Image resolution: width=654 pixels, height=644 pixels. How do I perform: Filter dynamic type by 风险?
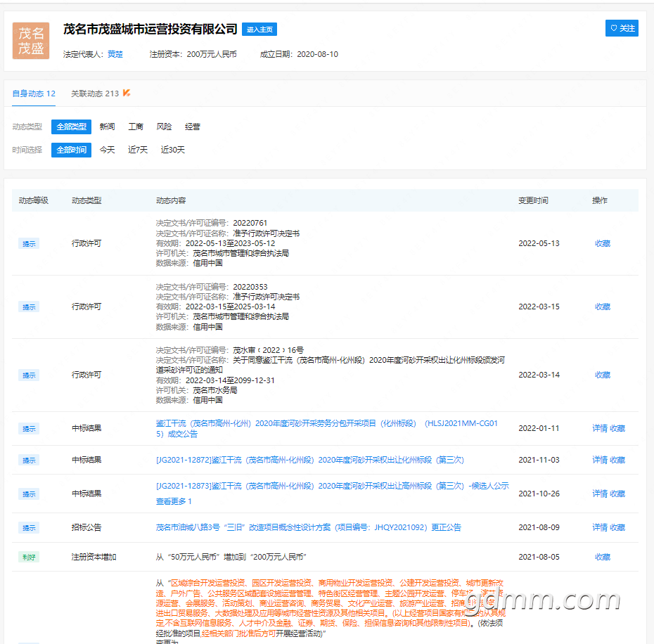(x=164, y=127)
